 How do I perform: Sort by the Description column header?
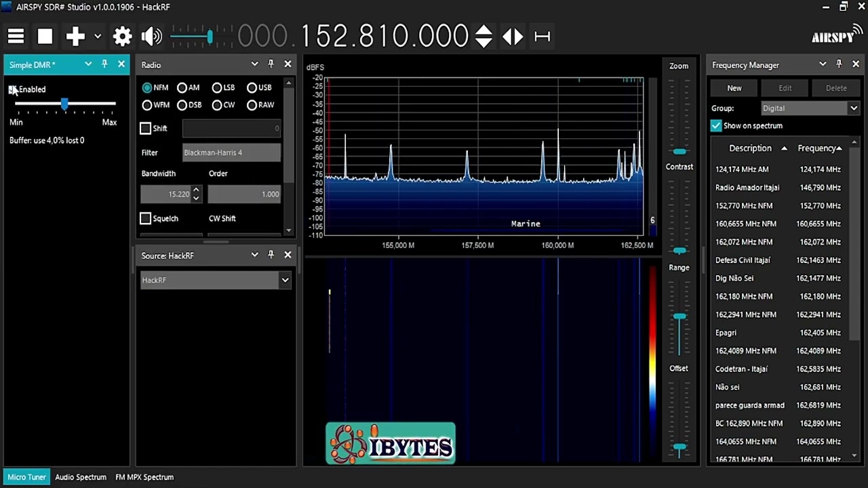point(751,148)
